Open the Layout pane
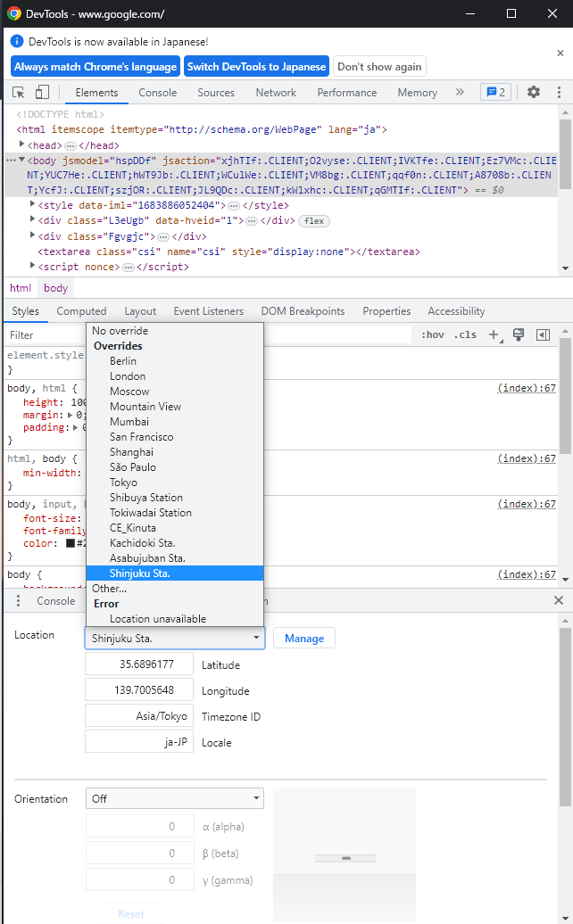The image size is (573, 924). click(140, 311)
